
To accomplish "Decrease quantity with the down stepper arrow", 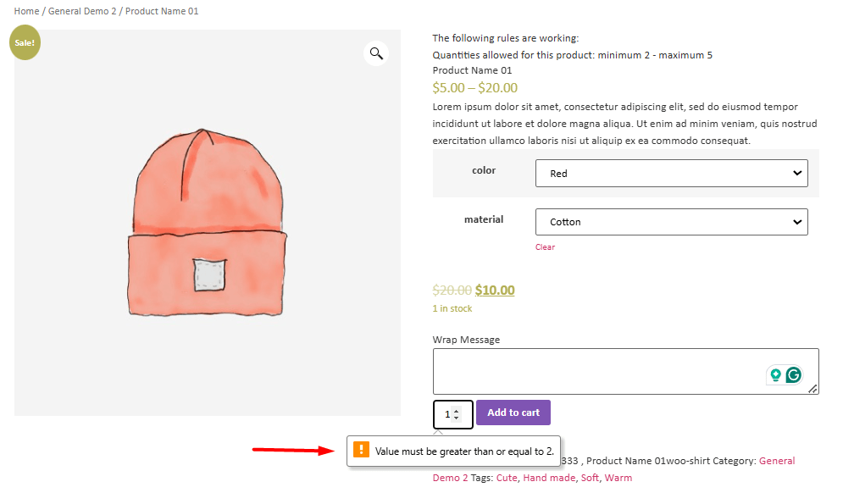I will point(457,418).
